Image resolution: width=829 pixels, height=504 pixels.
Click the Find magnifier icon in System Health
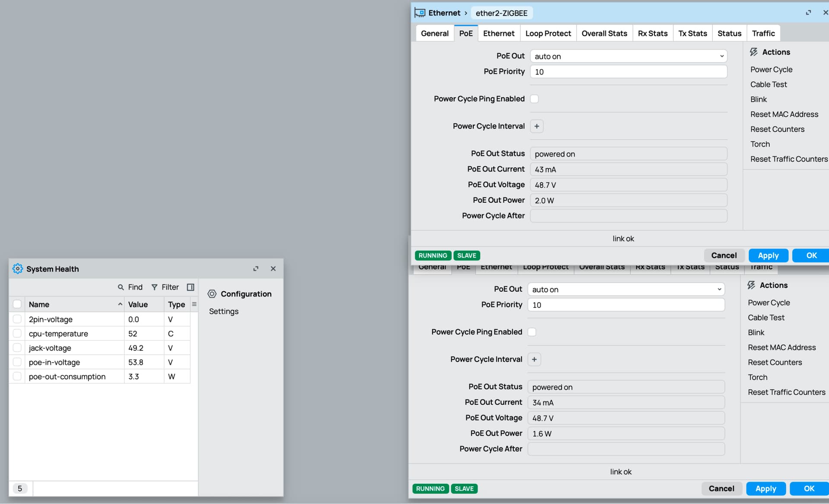pyautogui.click(x=121, y=287)
